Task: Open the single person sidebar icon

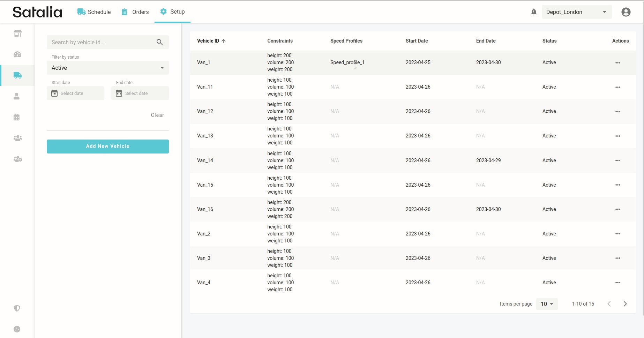Action: pos(17,96)
